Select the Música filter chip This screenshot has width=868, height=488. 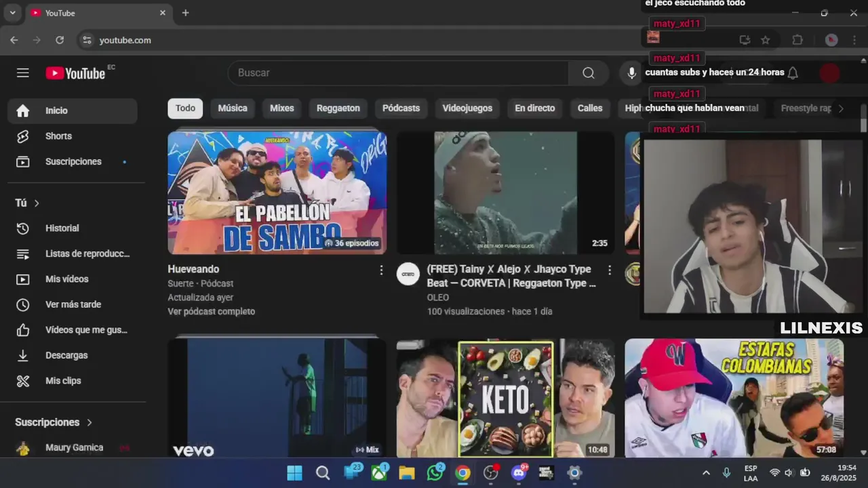coord(233,108)
